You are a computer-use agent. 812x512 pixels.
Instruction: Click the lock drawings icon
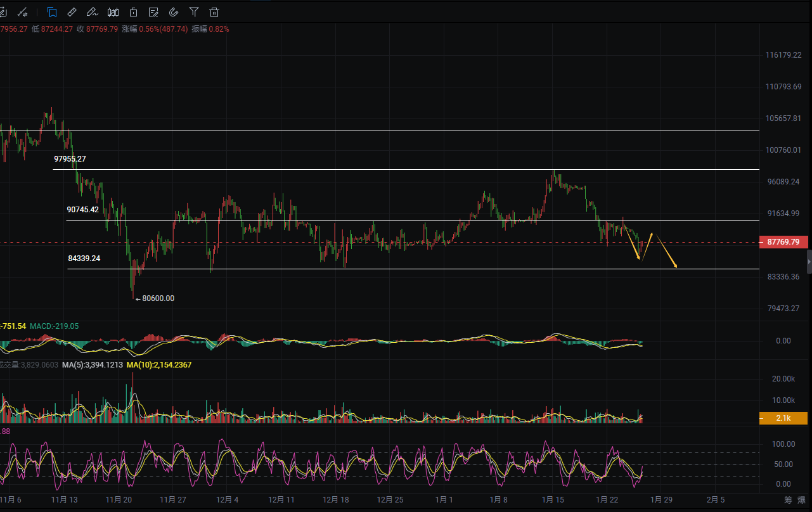point(133,12)
